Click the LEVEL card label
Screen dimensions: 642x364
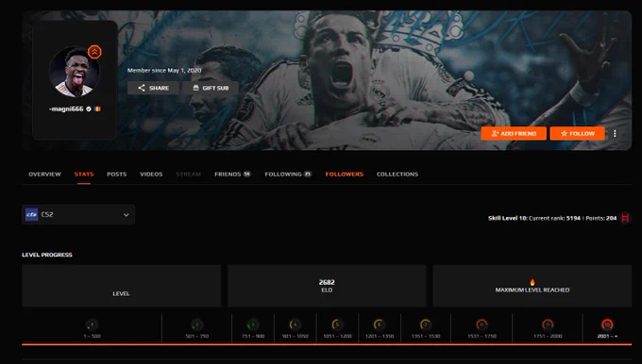(x=121, y=293)
